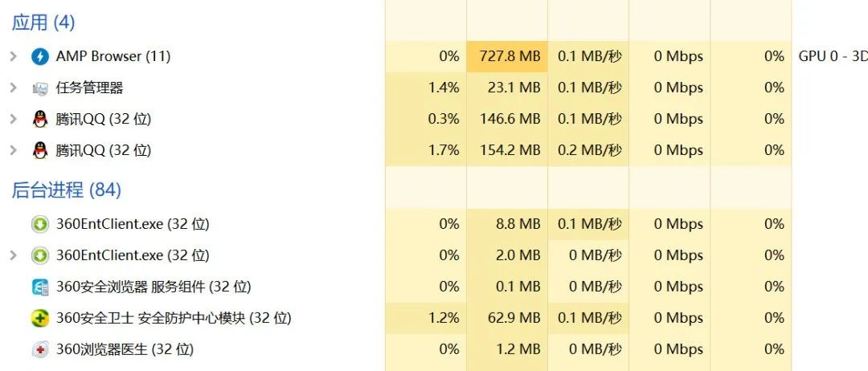Click the 360浏览器医生 red cross icon

[x=40, y=349]
